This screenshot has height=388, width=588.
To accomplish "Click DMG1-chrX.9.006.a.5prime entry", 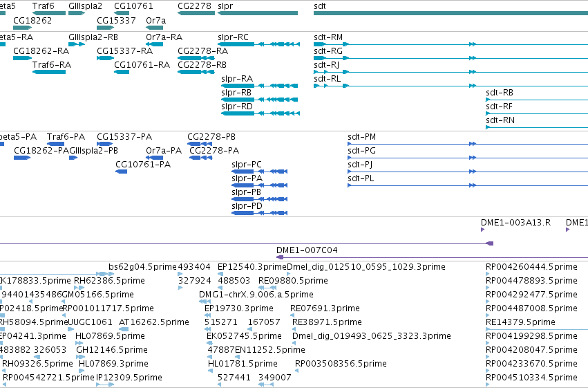I will coord(256,295).
